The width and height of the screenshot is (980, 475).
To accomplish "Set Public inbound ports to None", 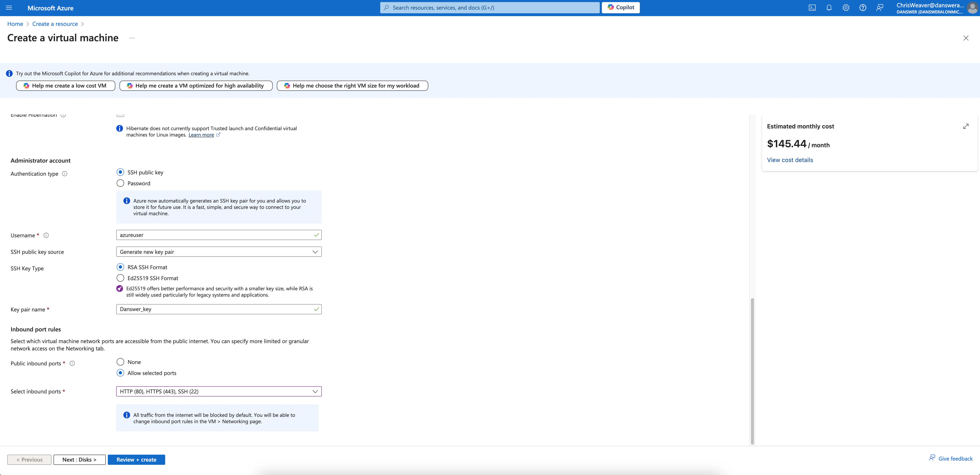I will coord(121,362).
